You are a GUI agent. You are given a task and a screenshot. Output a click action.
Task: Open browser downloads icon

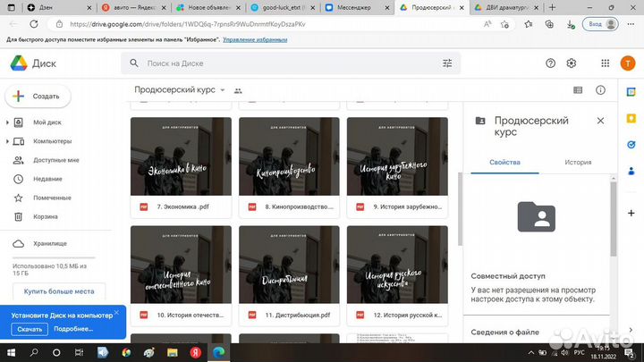point(571,25)
